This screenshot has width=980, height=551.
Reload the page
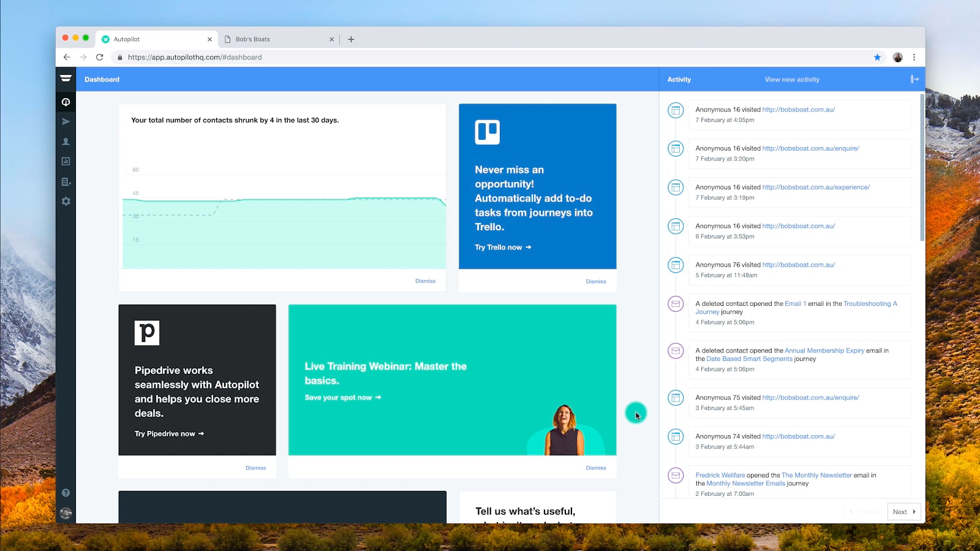100,57
